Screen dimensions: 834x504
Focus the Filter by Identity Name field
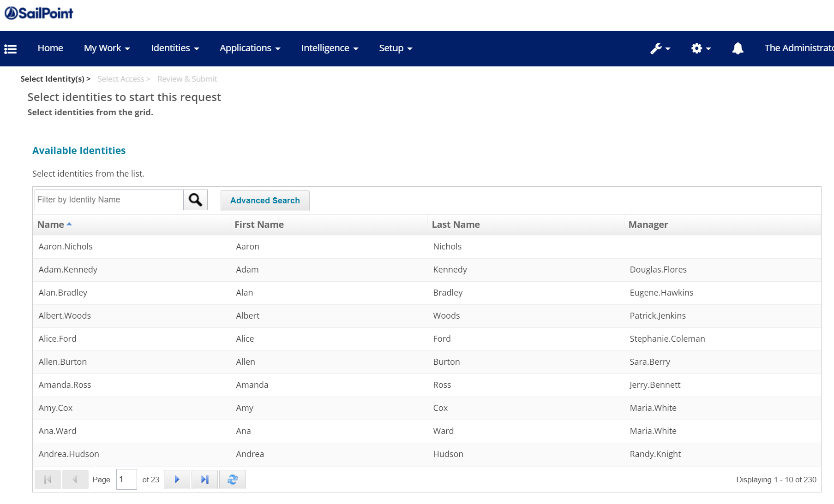[109, 200]
